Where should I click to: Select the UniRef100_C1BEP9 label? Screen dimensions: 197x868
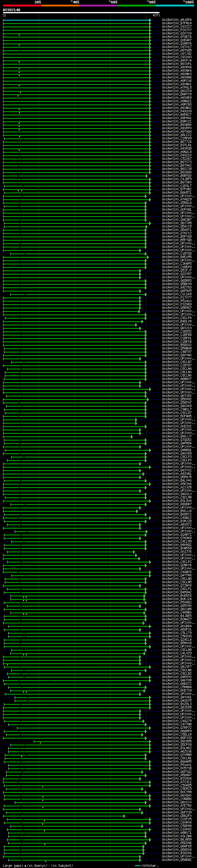[177, 267]
